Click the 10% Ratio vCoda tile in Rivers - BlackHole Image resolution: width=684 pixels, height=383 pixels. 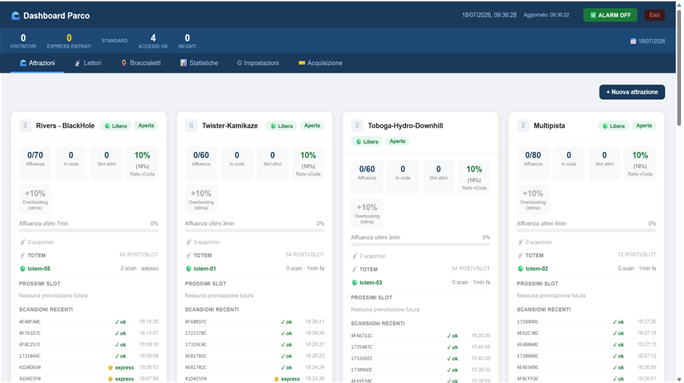pyautogui.click(x=142, y=164)
